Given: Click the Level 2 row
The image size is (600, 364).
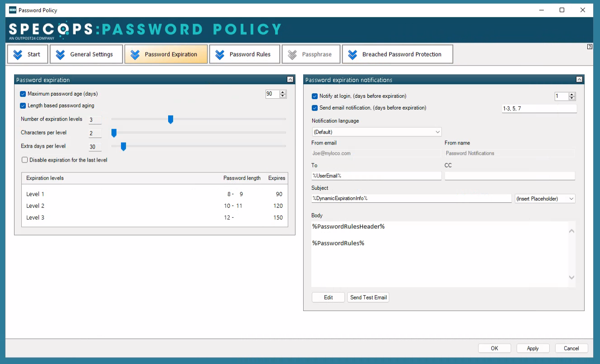Looking at the screenshot, I should tap(155, 206).
